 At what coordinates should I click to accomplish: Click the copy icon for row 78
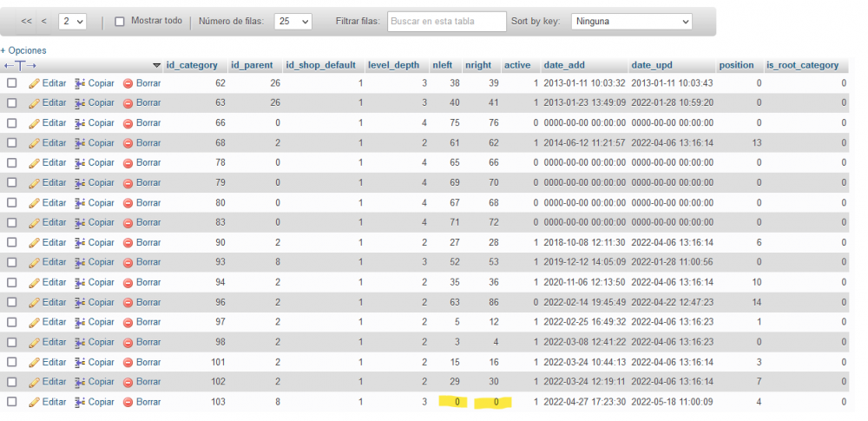click(x=80, y=163)
